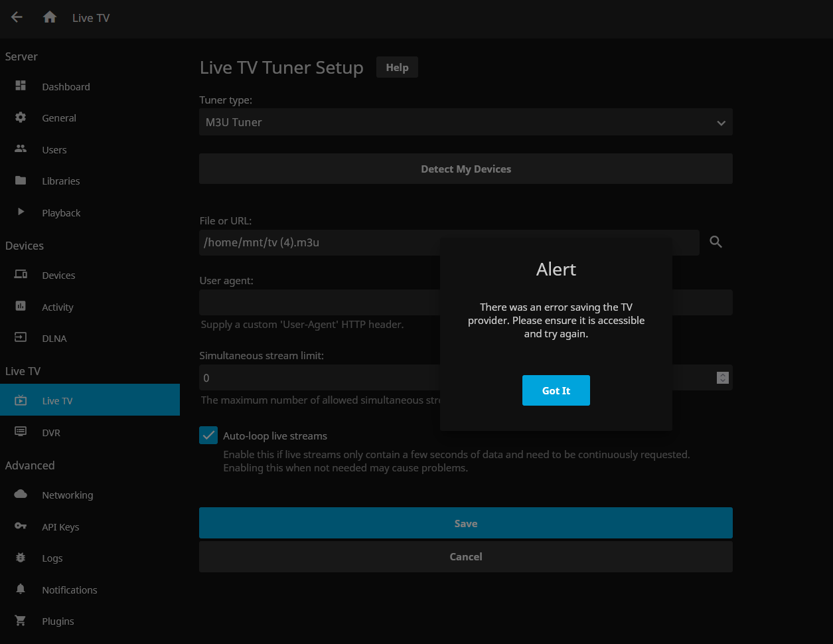Screen dimensions: 833x644
Task: Click the DLNA input icon
Action: [21, 338]
